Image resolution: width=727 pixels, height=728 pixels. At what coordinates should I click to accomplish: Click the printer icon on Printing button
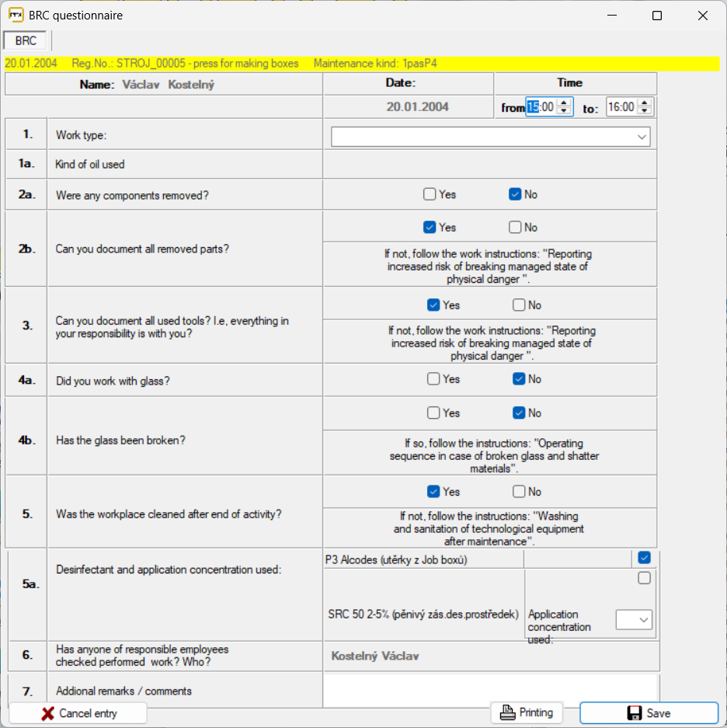coord(507,712)
